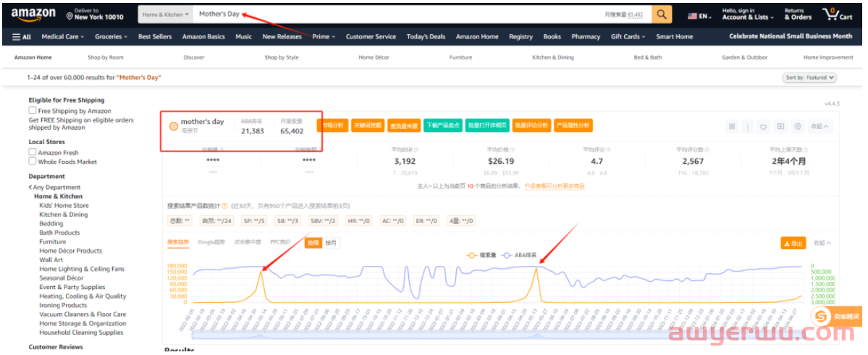This screenshot has width=868, height=355.
Task: Click the heart favorite icon
Action: click(763, 127)
